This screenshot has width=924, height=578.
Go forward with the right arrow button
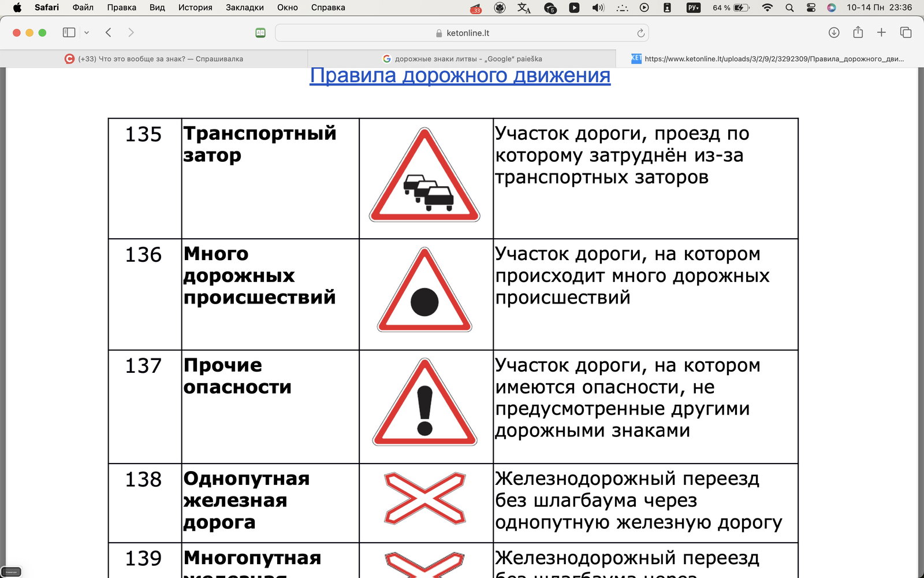[x=131, y=32]
